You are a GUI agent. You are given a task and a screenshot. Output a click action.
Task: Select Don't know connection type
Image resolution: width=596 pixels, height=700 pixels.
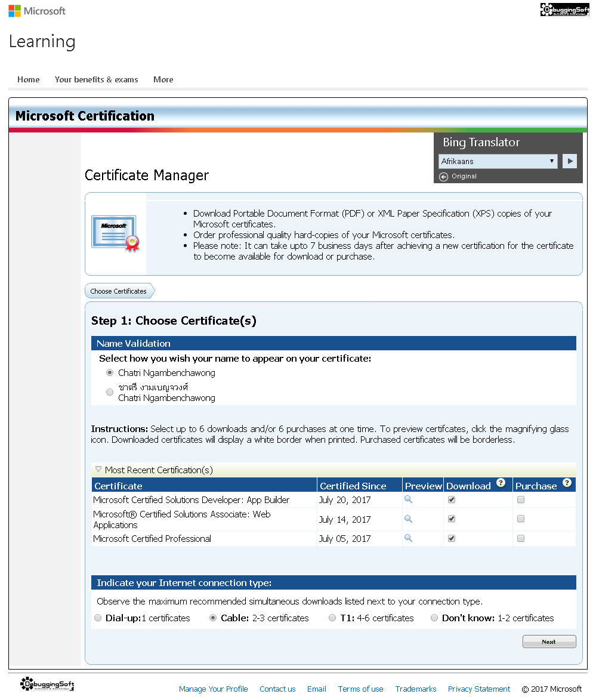tap(434, 618)
